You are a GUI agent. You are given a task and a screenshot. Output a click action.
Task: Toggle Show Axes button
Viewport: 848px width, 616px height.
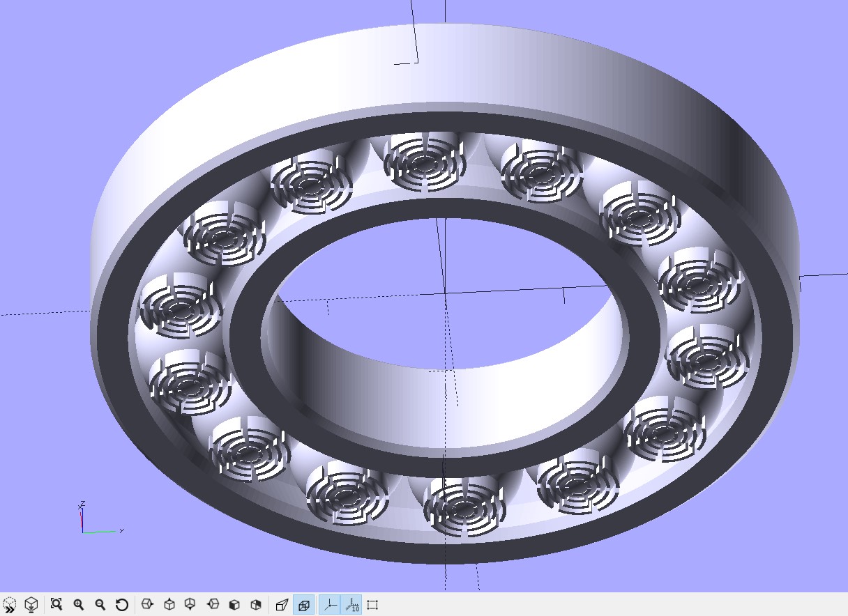coord(331,604)
